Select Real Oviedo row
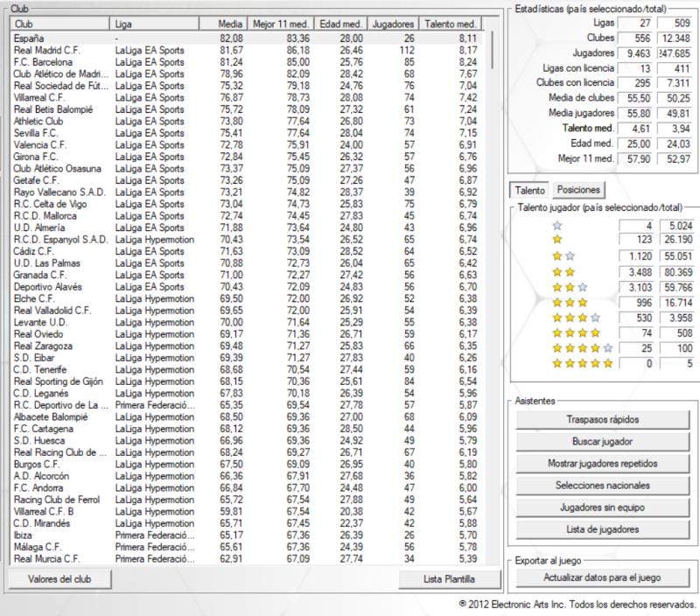This screenshot has width=700, height=616. [248, 334]
